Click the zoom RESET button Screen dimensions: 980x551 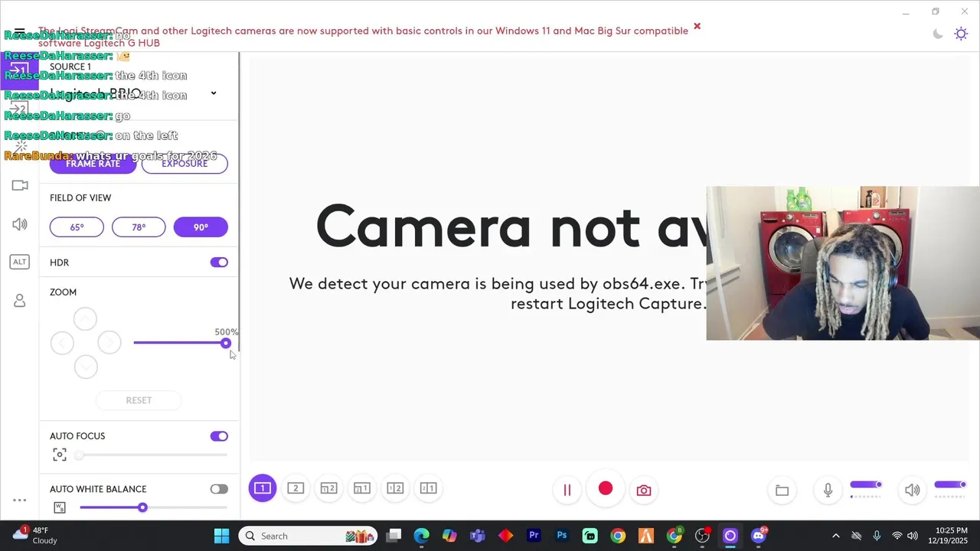point(139,400)
